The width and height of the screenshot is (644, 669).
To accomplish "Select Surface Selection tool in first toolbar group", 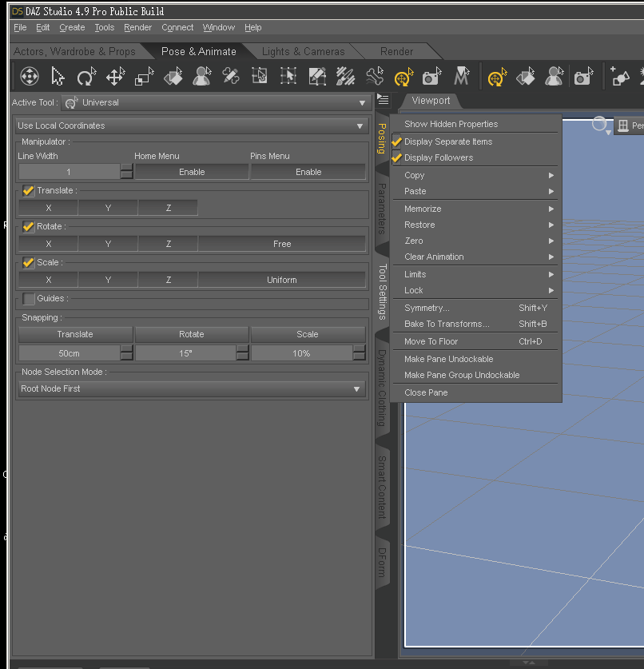I will (x=173, y=77).
